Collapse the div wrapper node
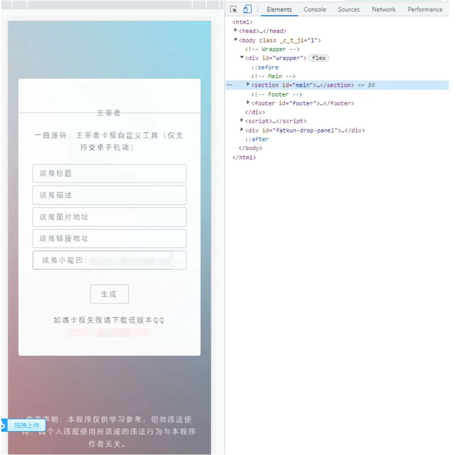The width and height of the screenshot is (476, 455). point(242,58)
